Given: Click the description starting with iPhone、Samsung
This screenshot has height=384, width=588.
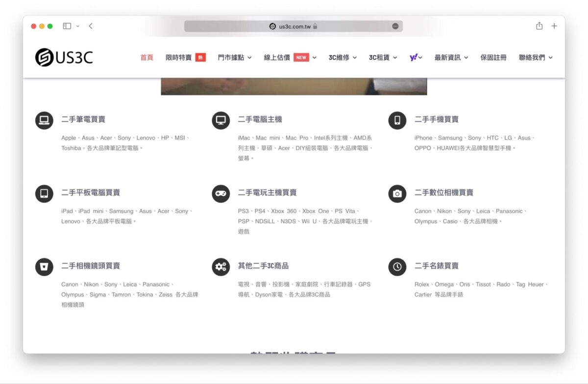Looking at the screenshot, I should pos(475,143).
